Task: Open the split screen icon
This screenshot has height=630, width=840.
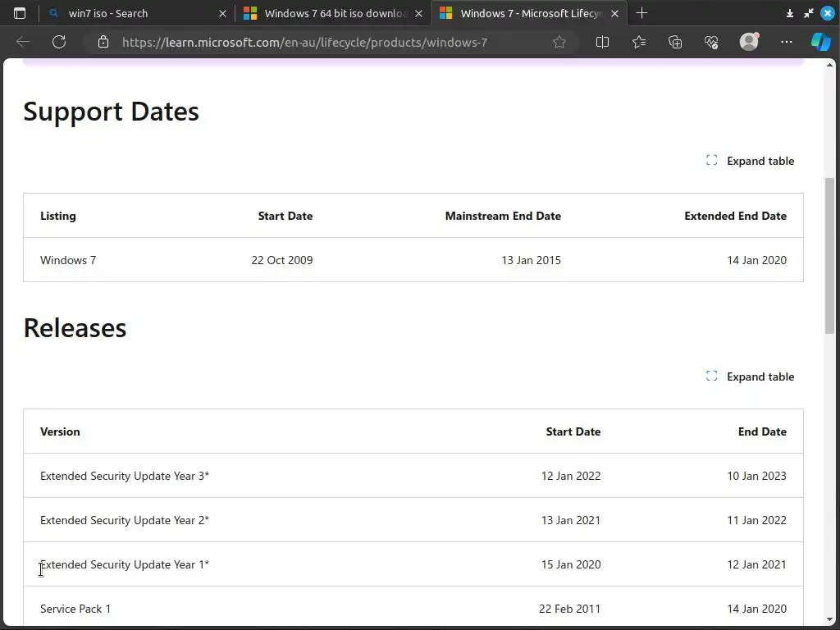Action: 602,42
